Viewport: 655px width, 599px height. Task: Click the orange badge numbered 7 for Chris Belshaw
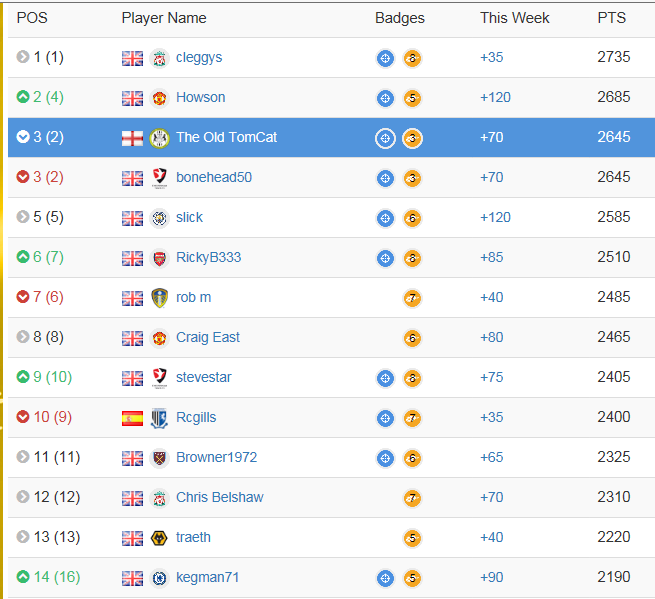tap(412, 498)
